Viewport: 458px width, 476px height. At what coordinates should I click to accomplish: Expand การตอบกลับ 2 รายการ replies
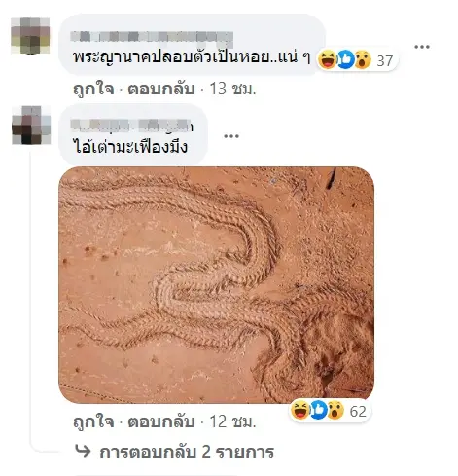[187, 452]
